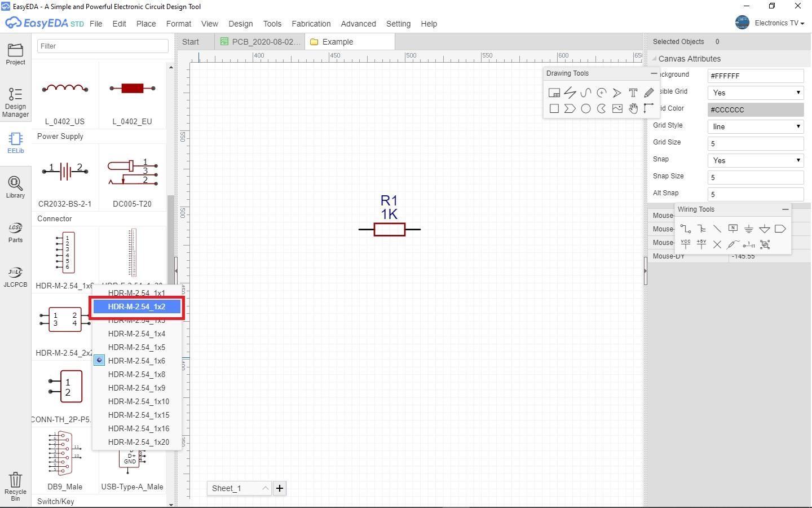Viewport: 812px width, 508px height.
Task: Click the Grid Color swatch
Action: coord(755,110)
